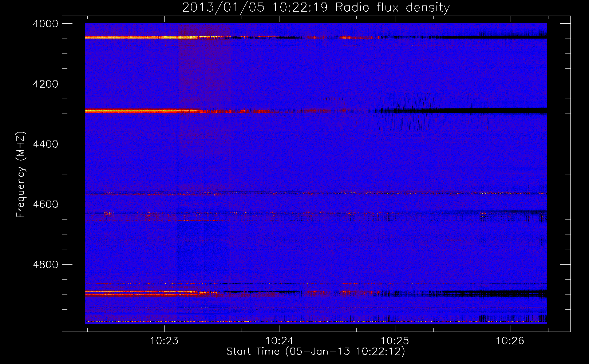The width and height of the screenshot is (589, 364).
Task: Click the "Start Time (05-Jan-13 10:22:12)" x-axis label
Action: click(316, 352)
